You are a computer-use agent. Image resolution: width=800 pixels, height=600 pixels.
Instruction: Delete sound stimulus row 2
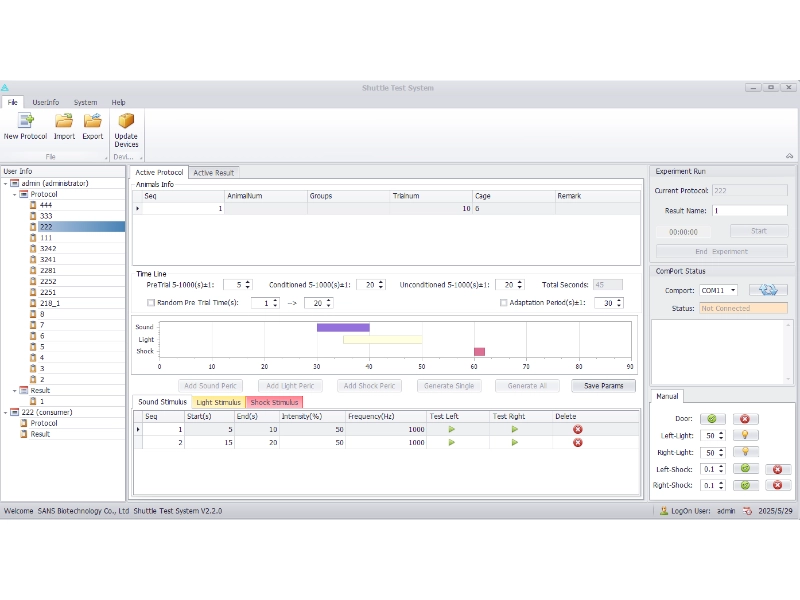pyautogui.click(x=578, y=442)
